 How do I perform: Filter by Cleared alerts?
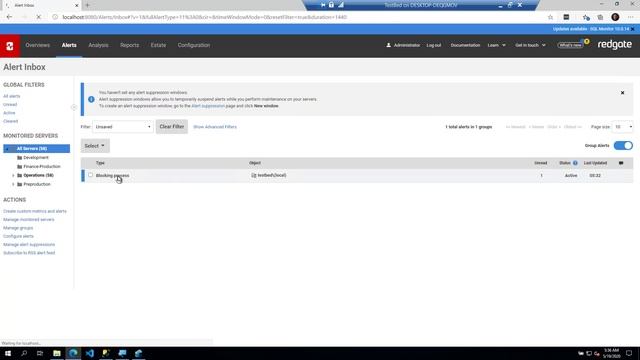11,121
